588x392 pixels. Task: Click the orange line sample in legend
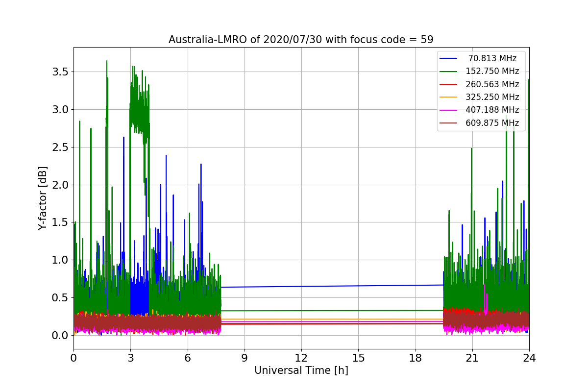click(449, 97)
